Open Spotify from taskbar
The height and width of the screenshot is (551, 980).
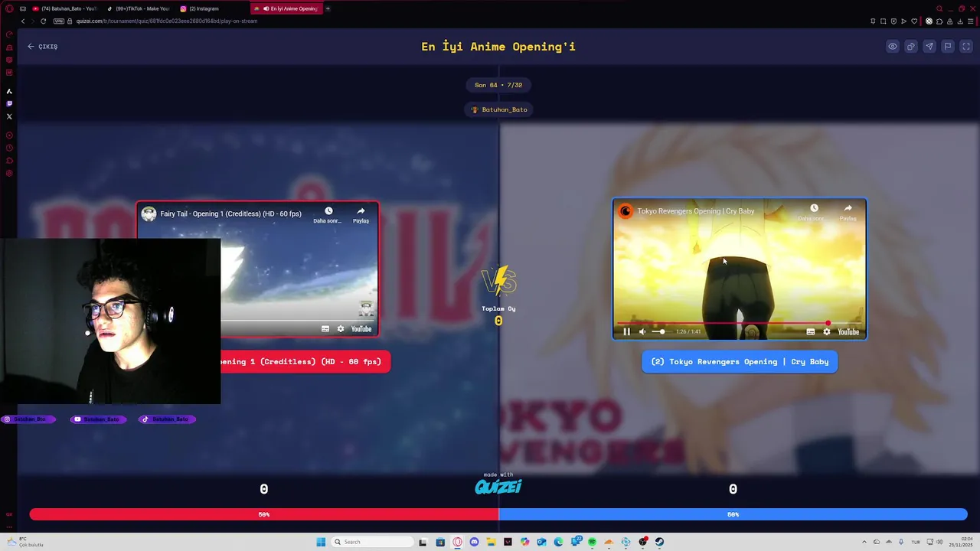[x=592, y=542]
